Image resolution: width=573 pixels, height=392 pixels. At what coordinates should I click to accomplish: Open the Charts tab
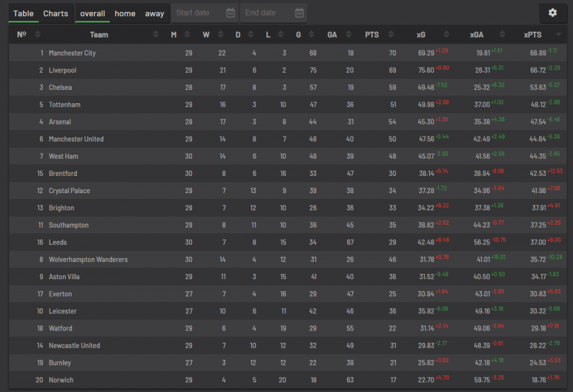[x=56, y=13]
